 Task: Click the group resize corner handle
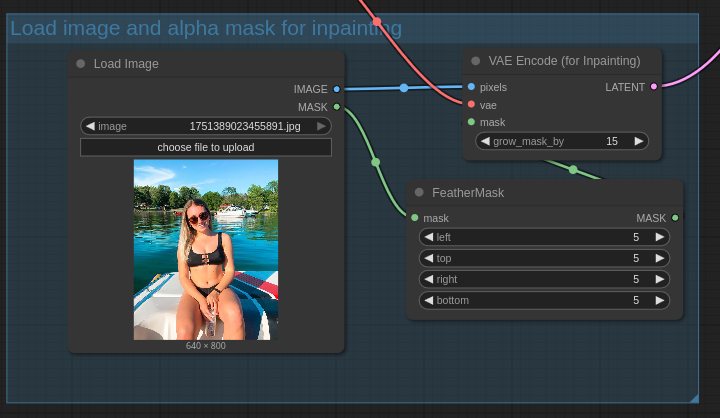click(694, 398)
